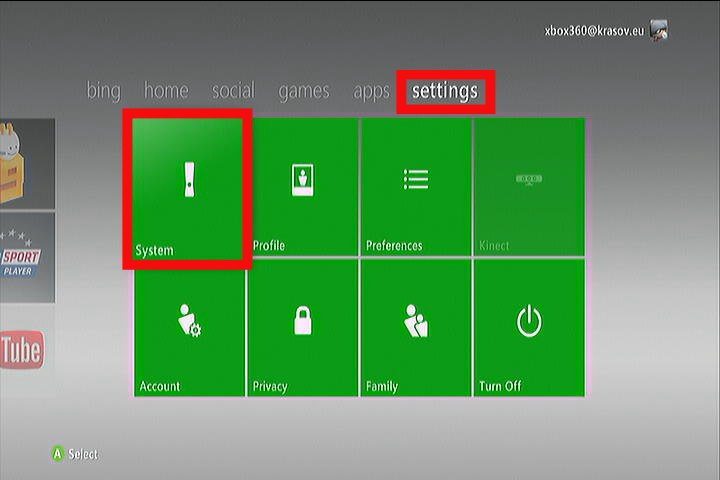720x480 pixels.
Task: Go to the home tab
Action: point(166,91)
